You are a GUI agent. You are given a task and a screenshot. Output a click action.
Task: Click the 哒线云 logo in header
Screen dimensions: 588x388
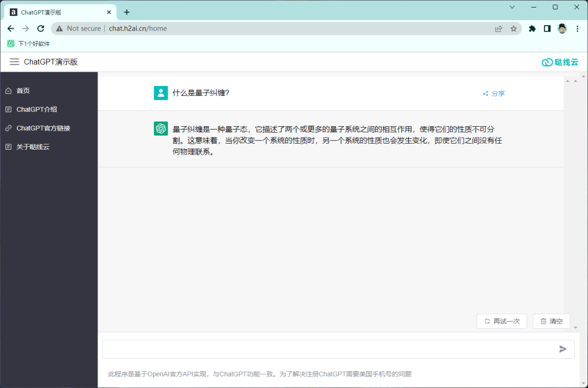click(x=560, y=62)
